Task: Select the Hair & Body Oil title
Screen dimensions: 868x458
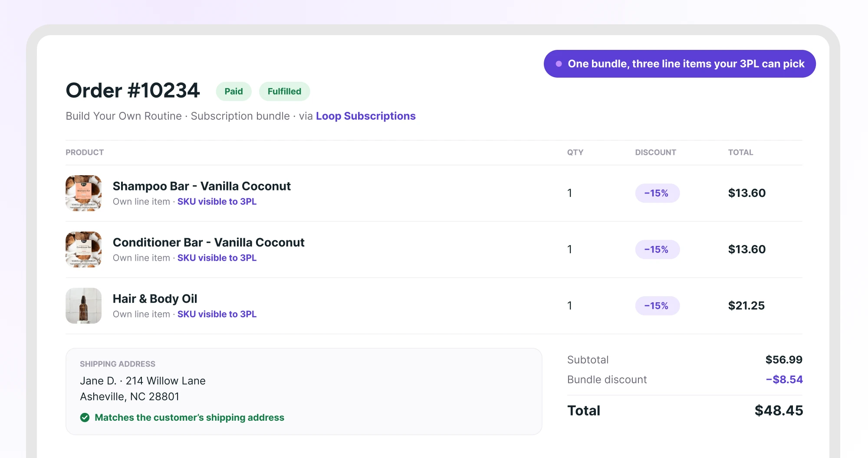Action: pos(155,299)
